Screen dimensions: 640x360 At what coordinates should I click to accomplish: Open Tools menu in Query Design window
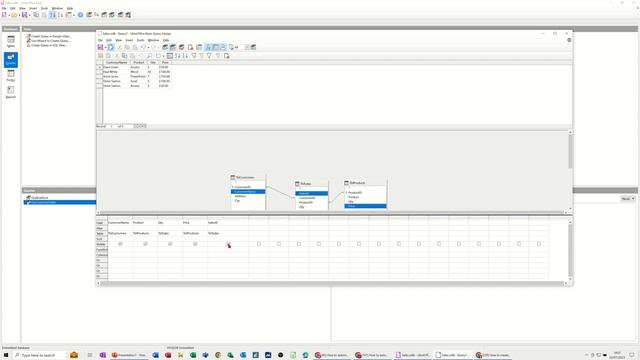(140, 40)
